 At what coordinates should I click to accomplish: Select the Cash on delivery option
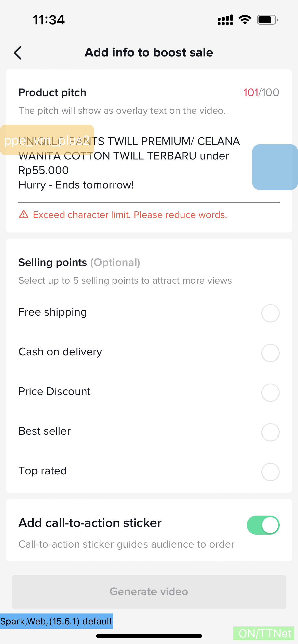click(x=270, y=353)
